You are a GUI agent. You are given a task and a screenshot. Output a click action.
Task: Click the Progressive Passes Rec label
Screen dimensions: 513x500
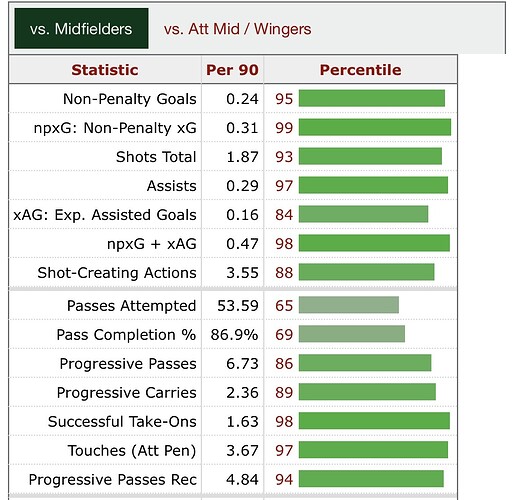(113, 480)
